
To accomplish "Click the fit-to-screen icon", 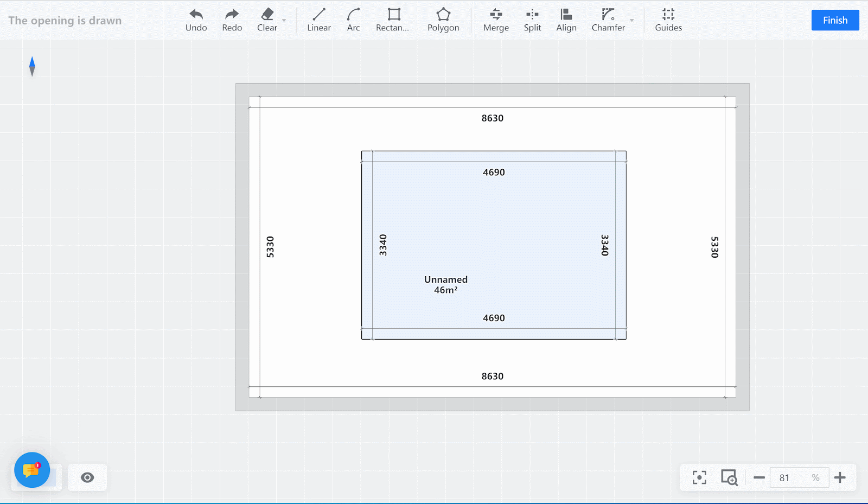I will pyautogui.click(x=699, y=477).
